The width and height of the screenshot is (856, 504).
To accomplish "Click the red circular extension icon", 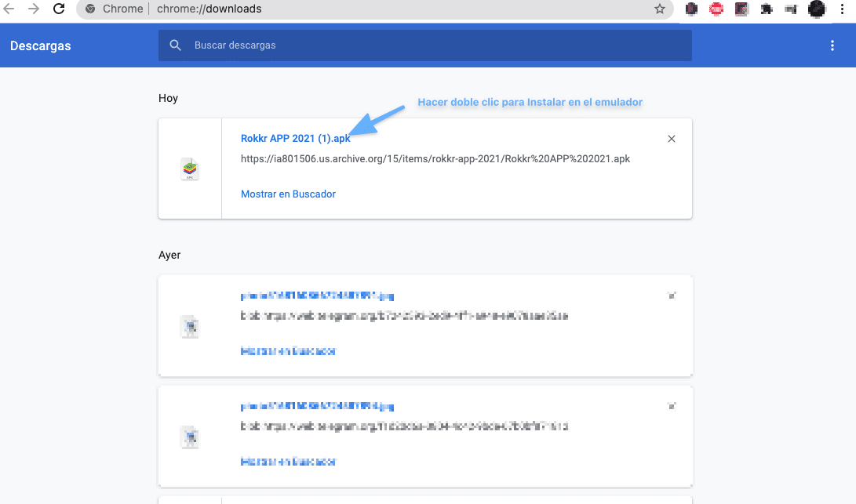I will tap(716, 9).
